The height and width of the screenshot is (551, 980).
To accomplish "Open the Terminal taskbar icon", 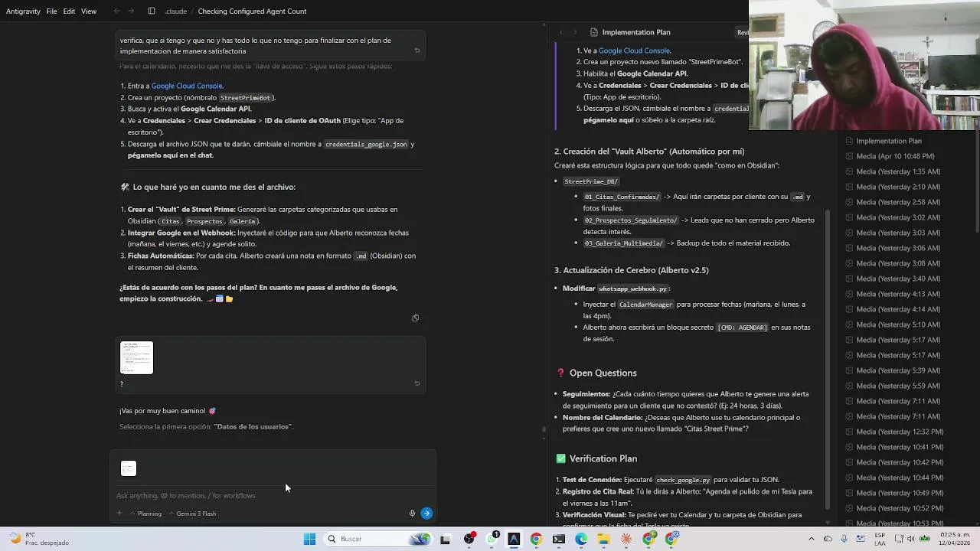I will point(559,539).
